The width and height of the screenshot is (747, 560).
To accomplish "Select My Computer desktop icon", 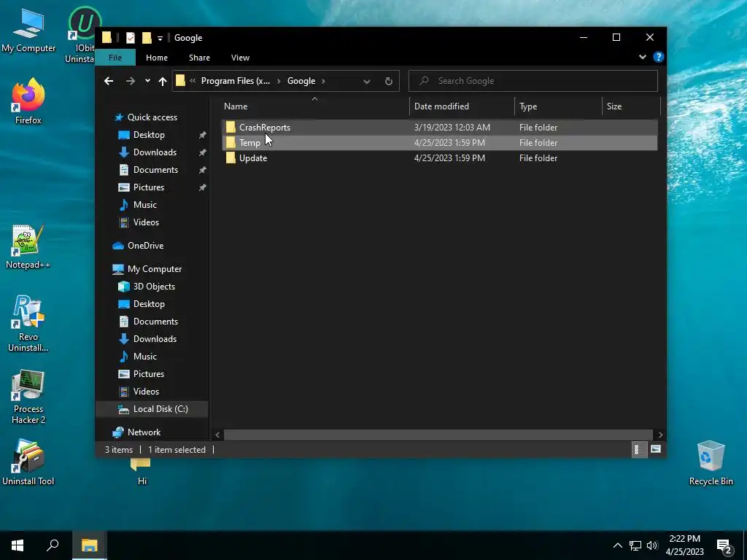I will [28, 29].
